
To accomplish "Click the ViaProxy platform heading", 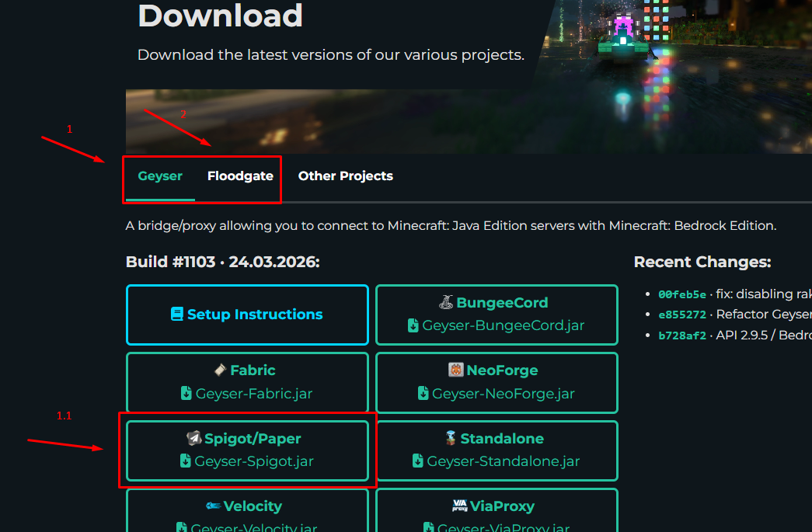I will click(502, 506).
